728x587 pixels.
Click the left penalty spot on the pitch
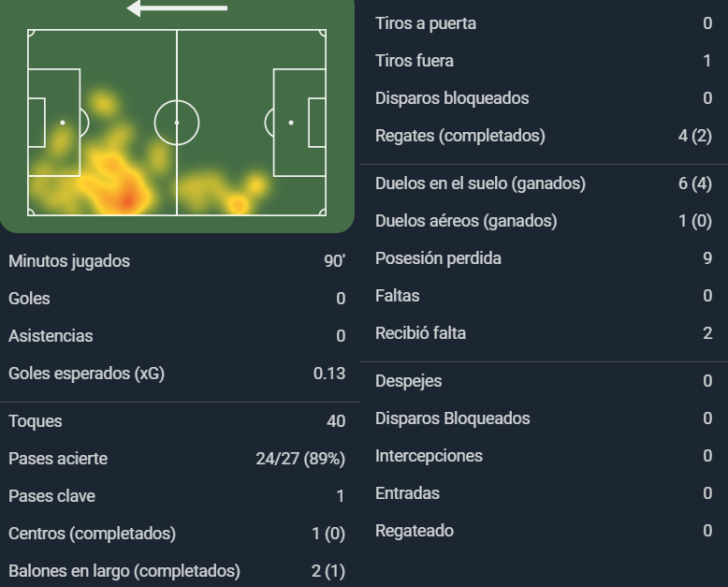[63, 123]
